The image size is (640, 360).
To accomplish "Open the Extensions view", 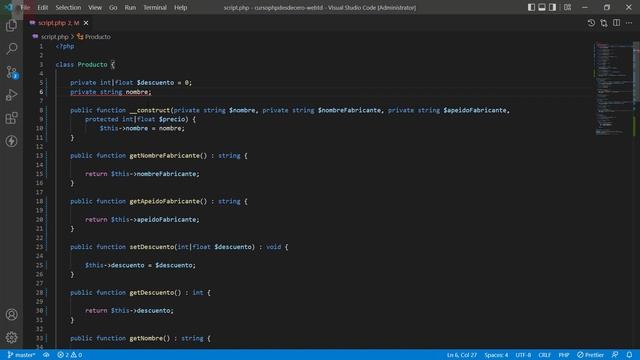I will point(11,118).
